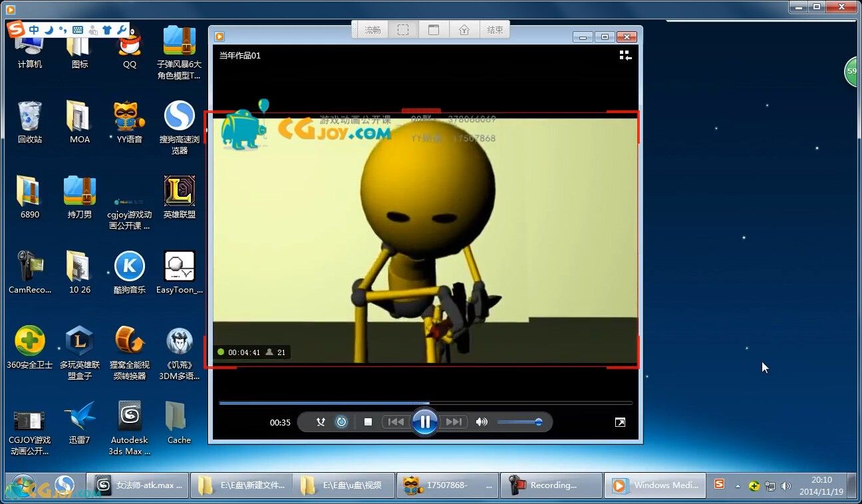Click the 结束 end button
Screen dimensions: 862x504
(495, 30)
